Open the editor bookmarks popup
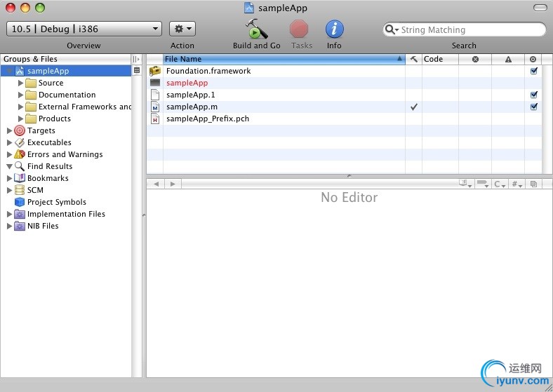Screen dimensions: 553x392 (465, 184)
